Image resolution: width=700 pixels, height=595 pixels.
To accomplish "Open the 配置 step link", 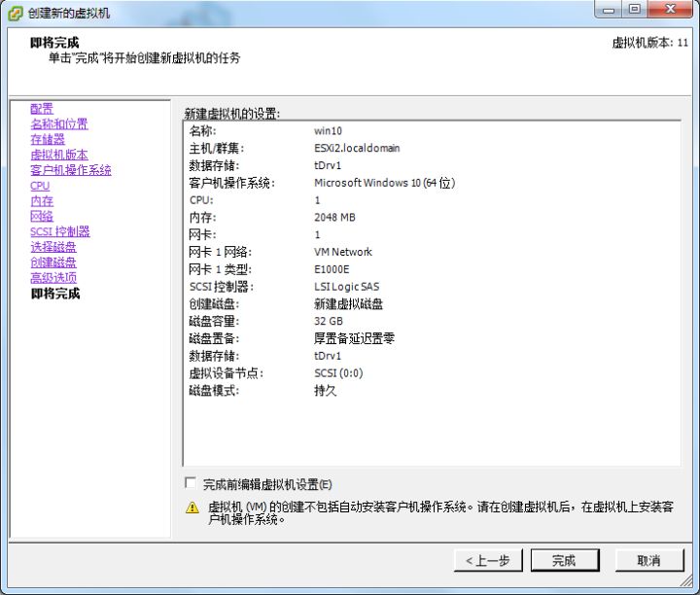I will (x=42, y=109).
